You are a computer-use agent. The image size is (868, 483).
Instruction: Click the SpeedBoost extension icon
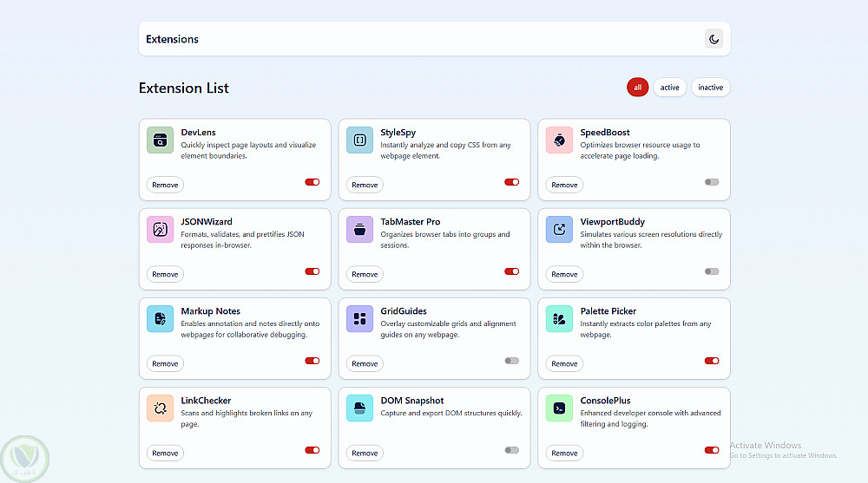[x=559, y=140]
